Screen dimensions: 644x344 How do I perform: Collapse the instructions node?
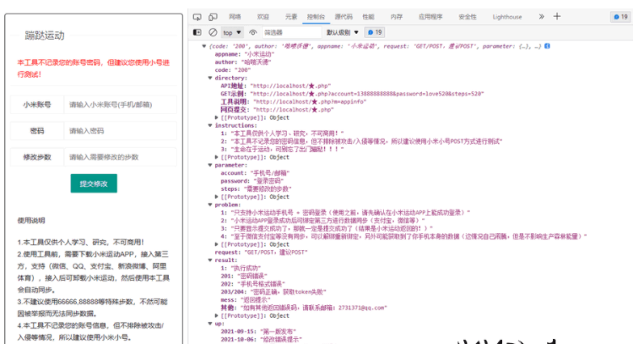pyautogui.click(x=210, y=125)
